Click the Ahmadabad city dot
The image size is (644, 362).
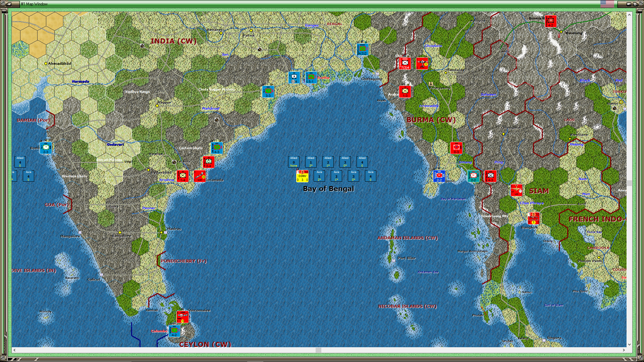(46, 63)
